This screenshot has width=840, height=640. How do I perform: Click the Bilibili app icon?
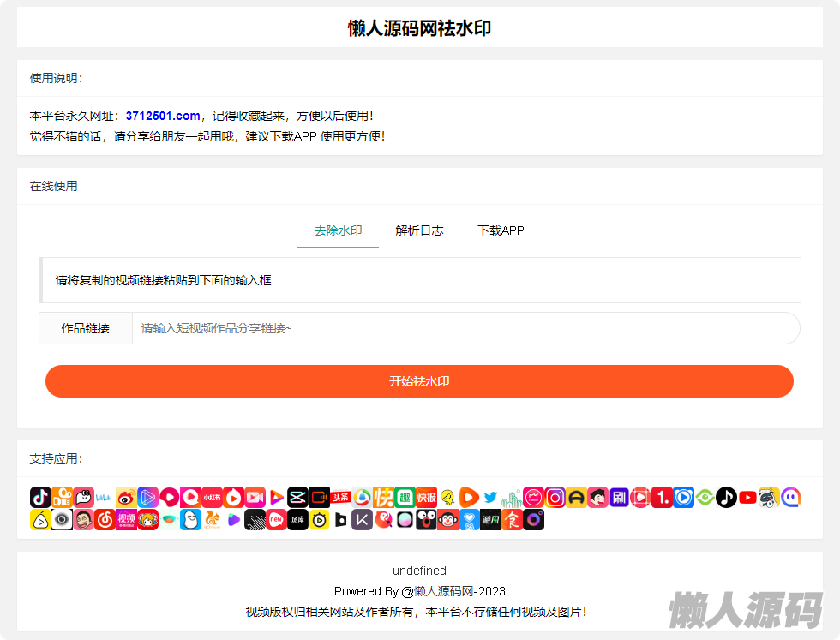(x=105, y=497)
